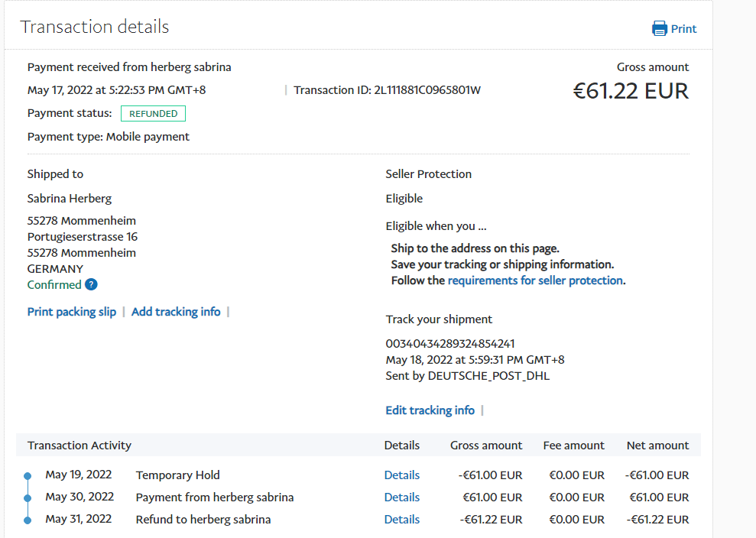
Task: Click the Transaction Activity header
Action: [79, 446]
